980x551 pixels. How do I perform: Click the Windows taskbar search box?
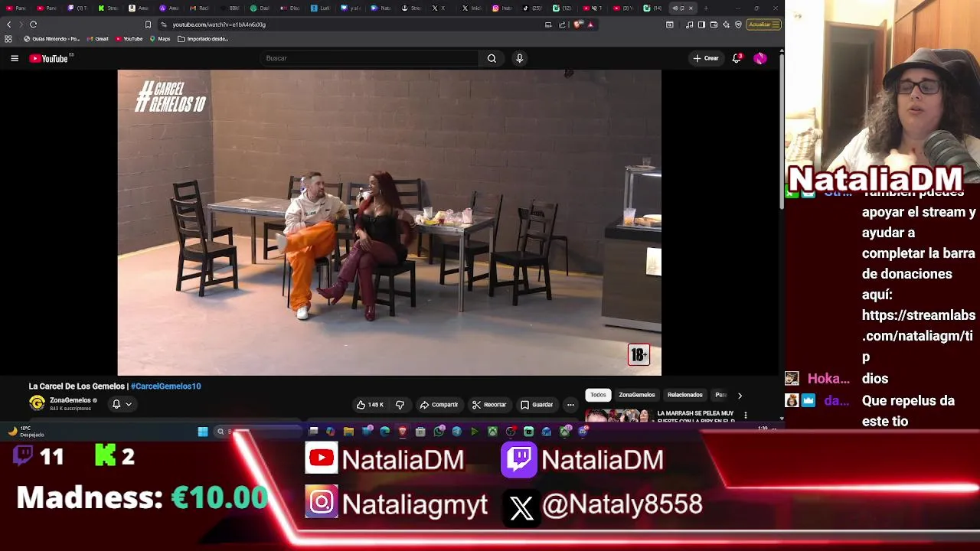coord(256,432)
